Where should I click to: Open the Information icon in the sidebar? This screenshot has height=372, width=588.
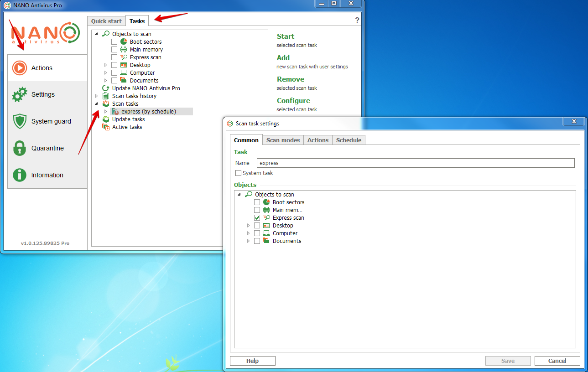[x=20, y=175]
